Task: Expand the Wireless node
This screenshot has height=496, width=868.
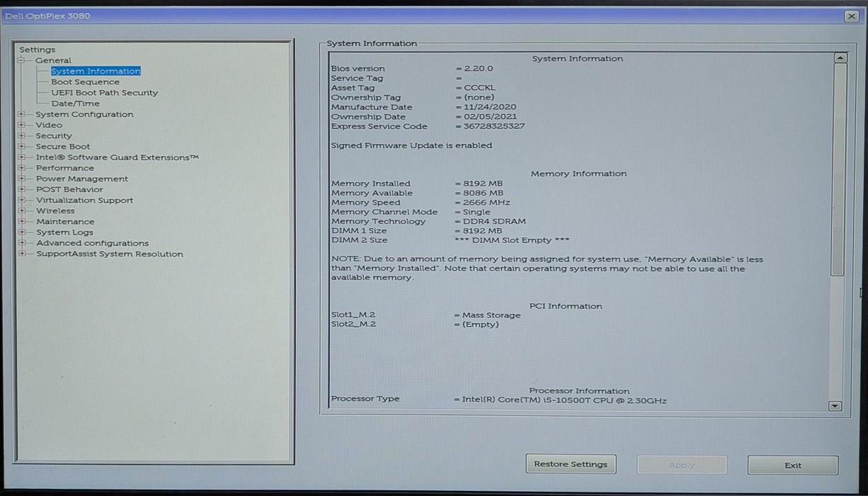Action: click(22, 210)
